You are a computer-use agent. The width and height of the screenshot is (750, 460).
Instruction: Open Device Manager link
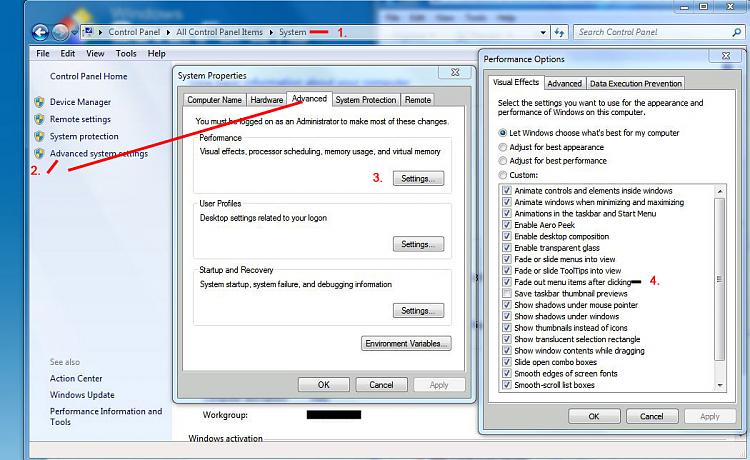[x=80, y=102]
